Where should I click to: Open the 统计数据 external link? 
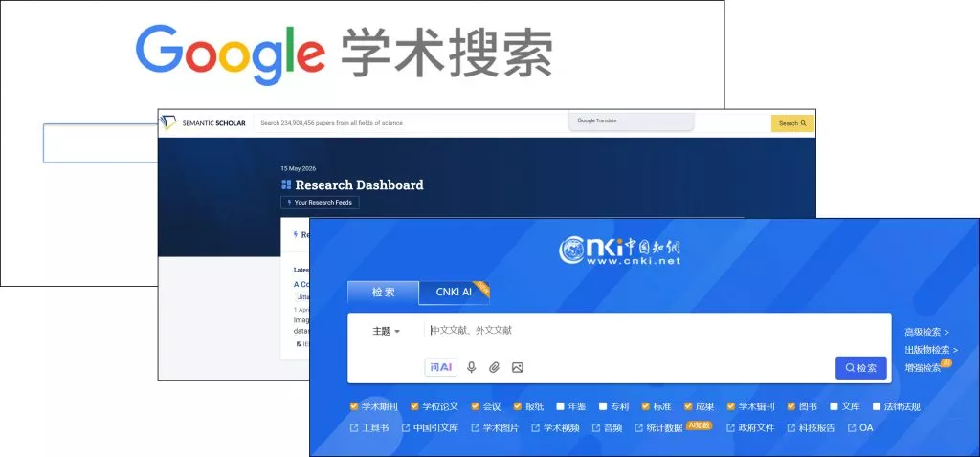658,428
